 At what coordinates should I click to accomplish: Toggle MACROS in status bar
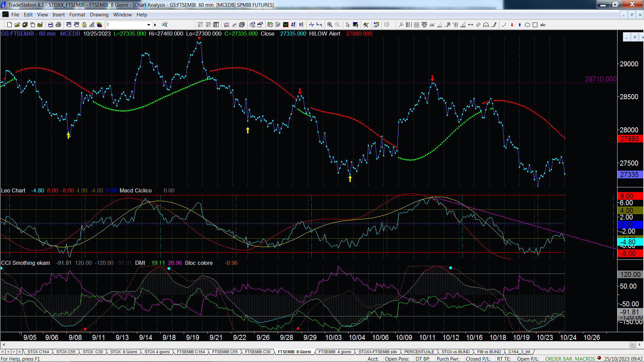(585, 359)
